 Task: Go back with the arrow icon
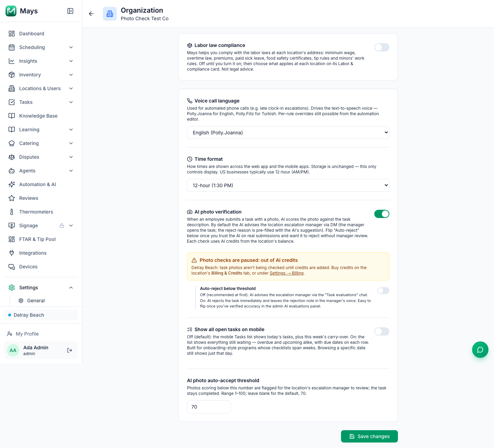click(91, 14)
